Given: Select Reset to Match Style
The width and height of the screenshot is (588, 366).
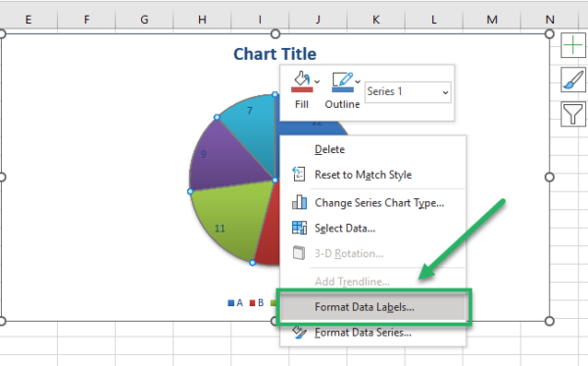Looking at the screenshot, I should pyautogui.click(x=373, y=175).
